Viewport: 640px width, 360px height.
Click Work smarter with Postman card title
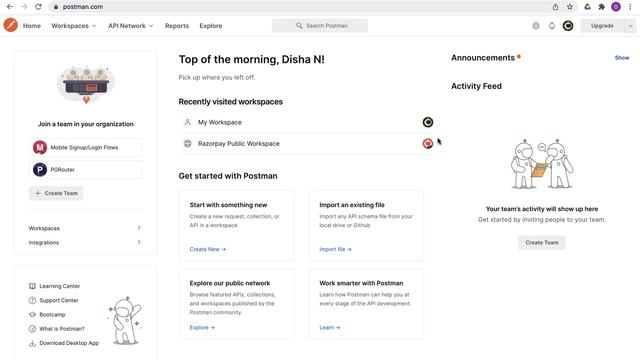361,283
